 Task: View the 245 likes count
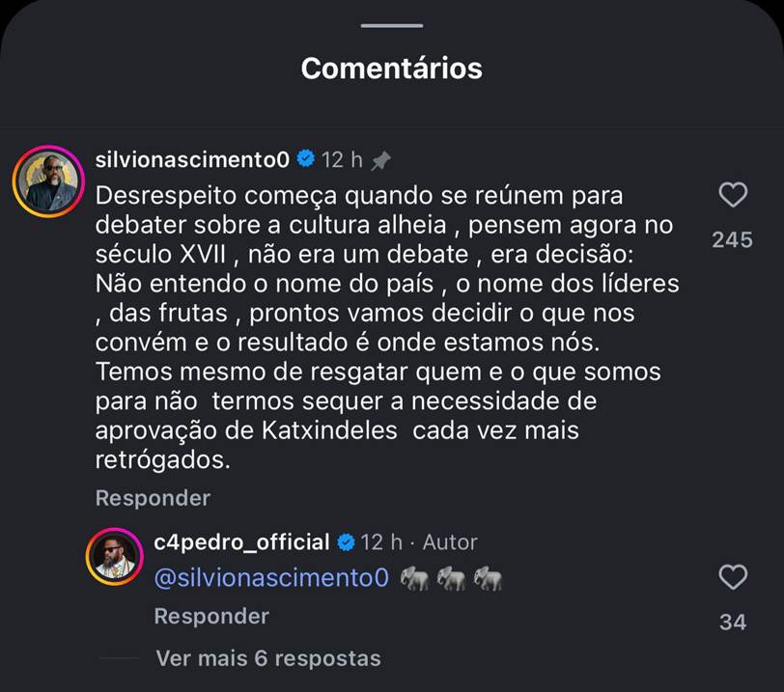pyautogui.click(x=732, y=239)
